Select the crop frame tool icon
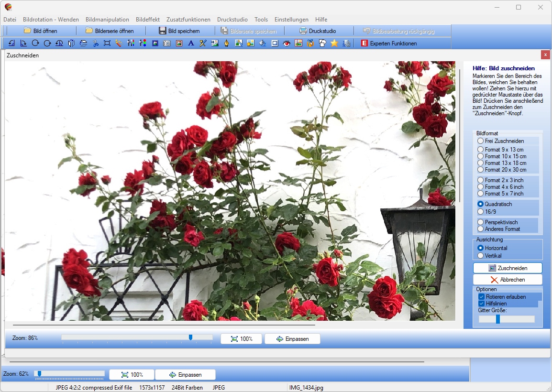The height and width of the screenshot is (392, 552). pyautogui.click(x=107, y=44)
